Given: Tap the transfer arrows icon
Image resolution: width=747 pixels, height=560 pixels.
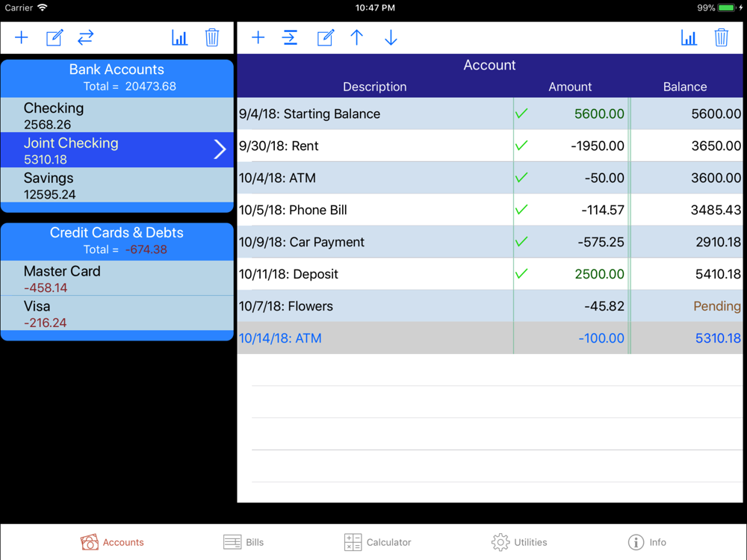Looking at the screenshot, I should click(86, 37).
